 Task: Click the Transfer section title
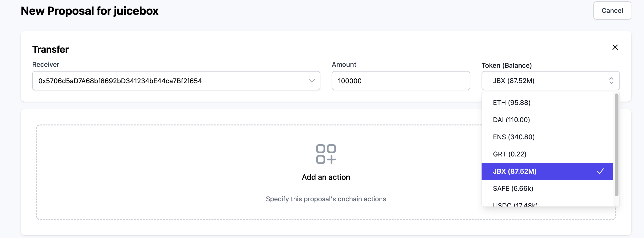point(50,49)
